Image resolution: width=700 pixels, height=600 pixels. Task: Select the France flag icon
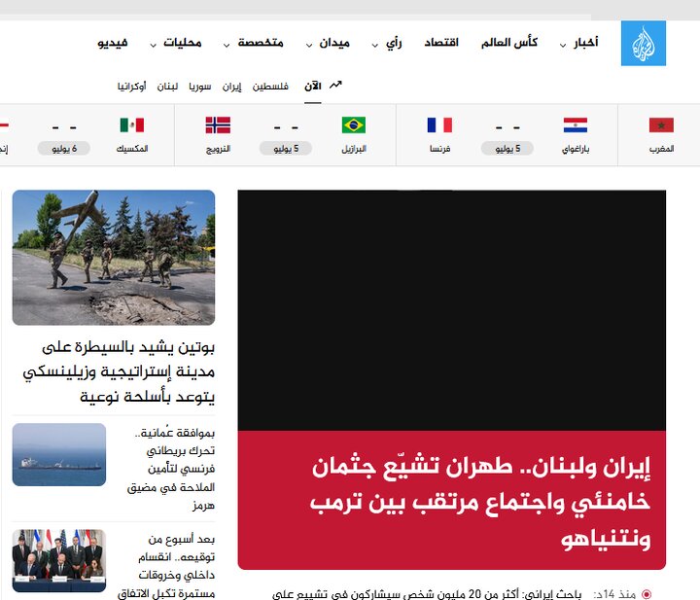(x=439, y=125)
